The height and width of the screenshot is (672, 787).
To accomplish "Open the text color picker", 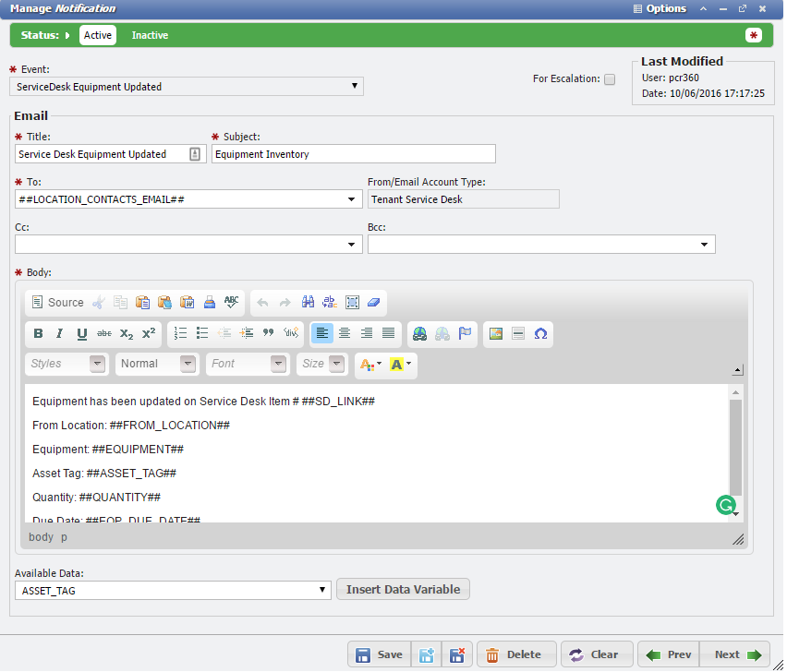I will [367, 365].
